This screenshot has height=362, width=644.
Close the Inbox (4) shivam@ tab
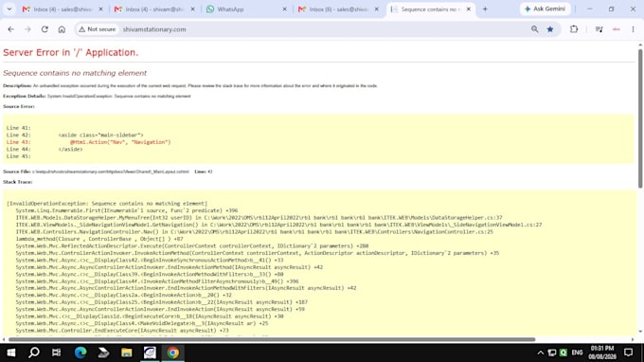click(x=192, y=9)
